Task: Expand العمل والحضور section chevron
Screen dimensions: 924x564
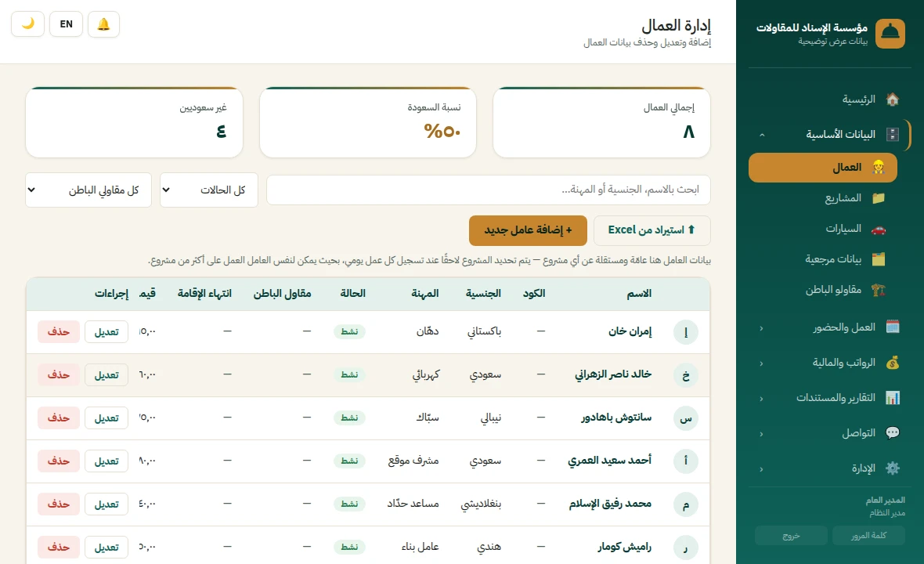Action: coord(761,327)
